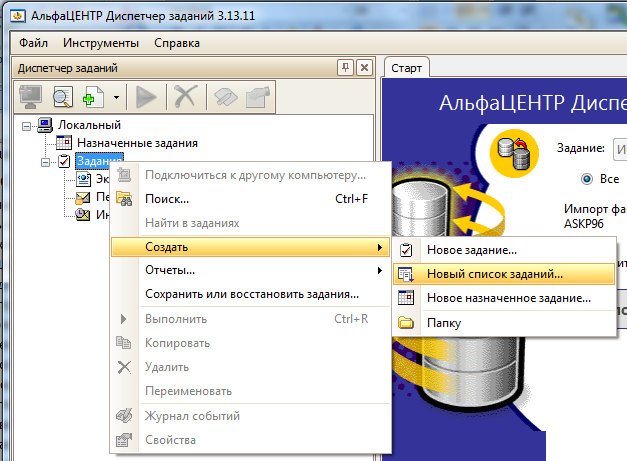Click the event log toolbar icon

click(x=226, y=97)
